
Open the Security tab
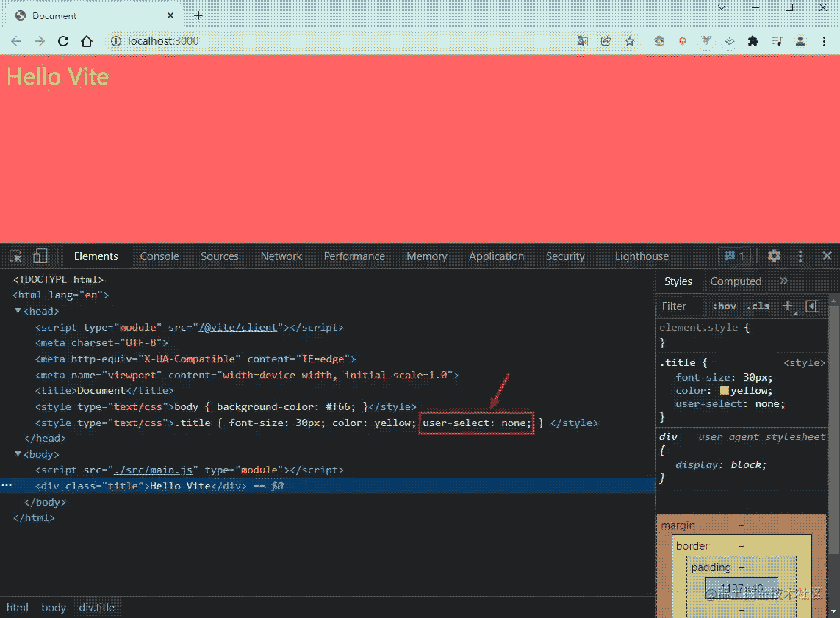pyautogui.click(x=565, y=256)
